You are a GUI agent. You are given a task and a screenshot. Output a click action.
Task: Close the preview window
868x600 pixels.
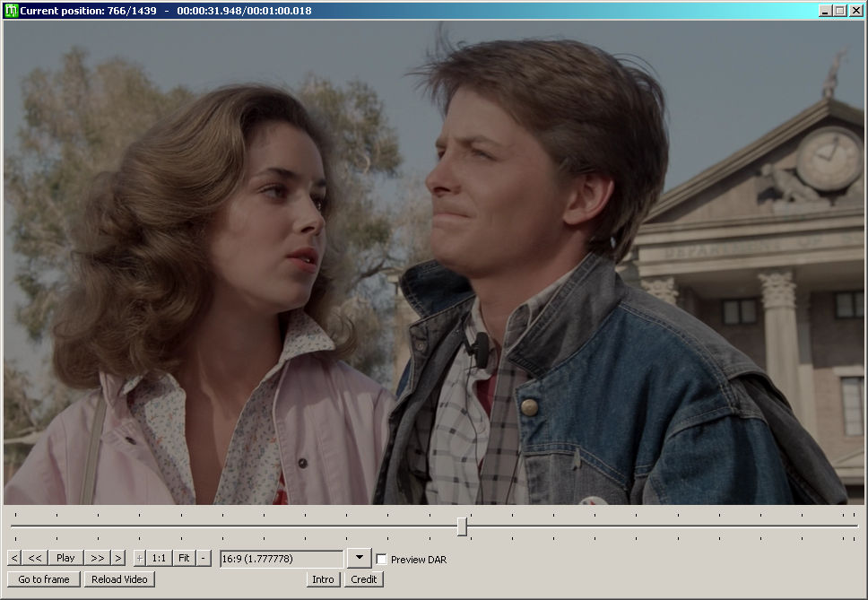(x=855, y=11)
